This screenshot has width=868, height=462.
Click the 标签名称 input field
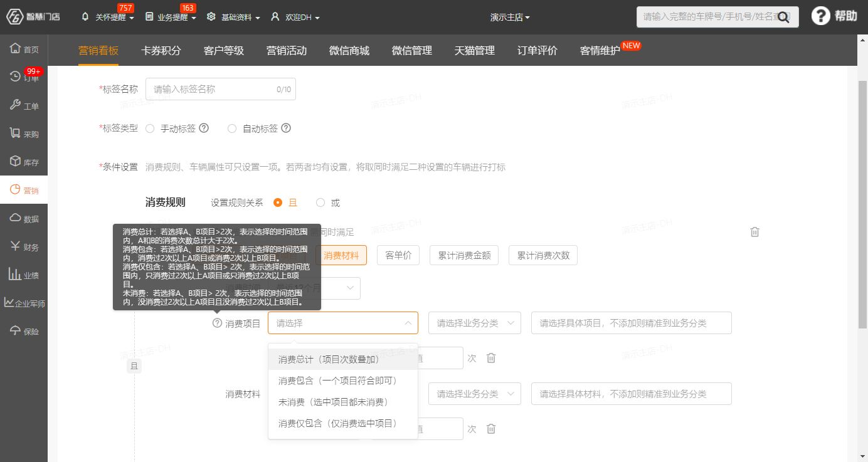[221, 89]
